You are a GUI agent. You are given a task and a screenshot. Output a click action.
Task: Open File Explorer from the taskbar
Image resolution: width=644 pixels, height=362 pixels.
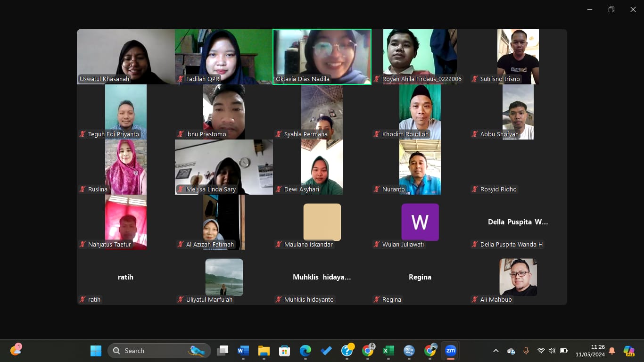264,351
